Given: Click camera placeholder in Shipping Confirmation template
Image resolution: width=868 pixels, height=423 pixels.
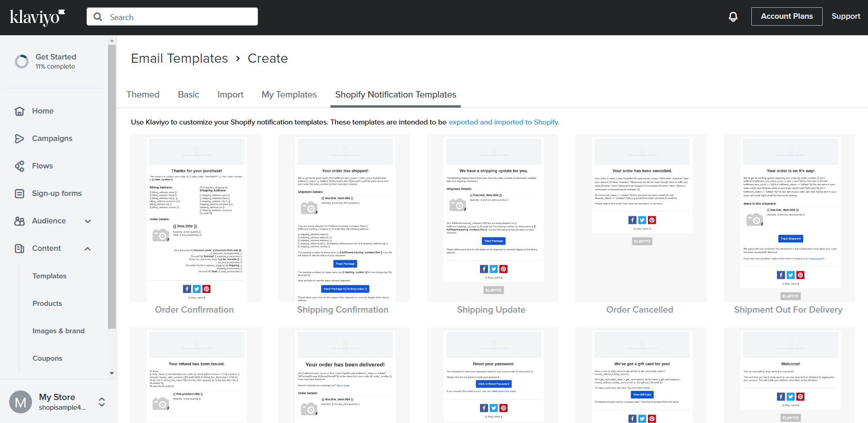Looking at the screenshot, I should [309, 208].
